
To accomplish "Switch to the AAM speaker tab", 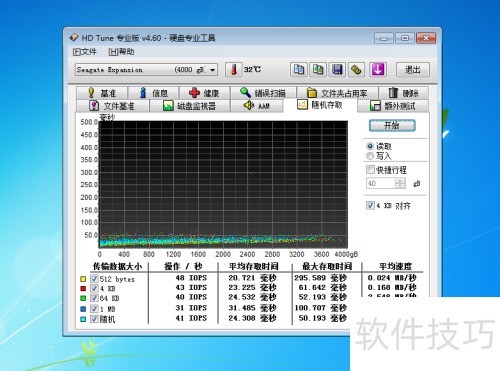I will pos(257,106).
